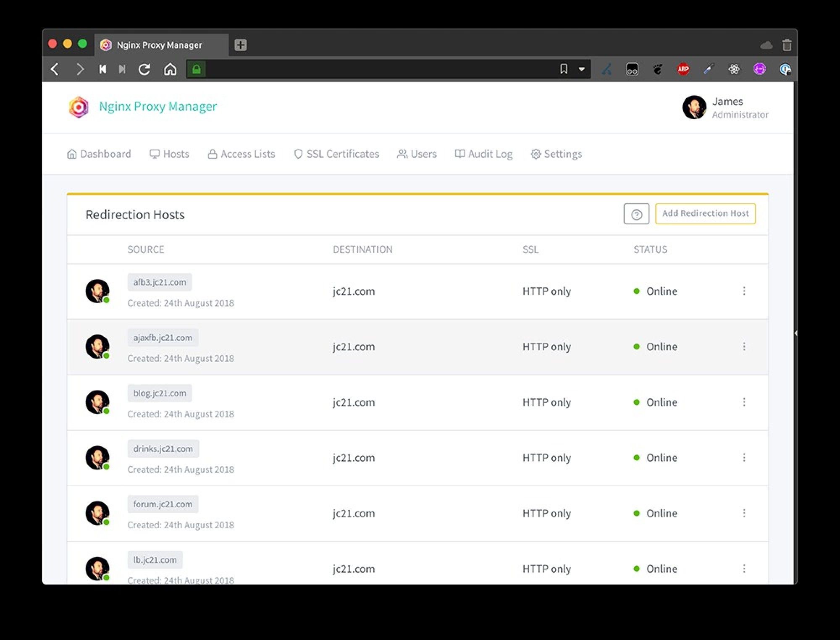Reload the page with refresh icon

click(x=144, y=69)
